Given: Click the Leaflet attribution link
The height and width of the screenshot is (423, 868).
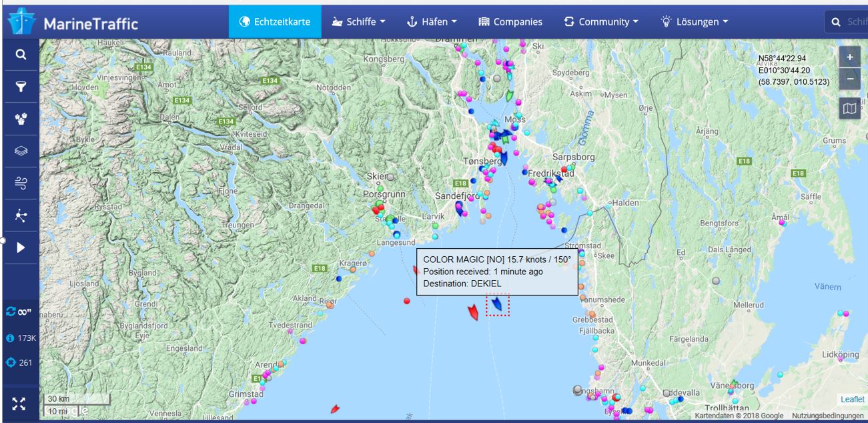Looking at the screenshot, I should pyautogui.click(x=852, y=399).
